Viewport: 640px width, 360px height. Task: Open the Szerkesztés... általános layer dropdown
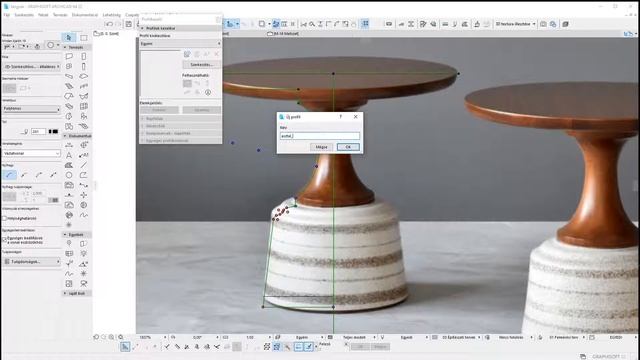31,67
